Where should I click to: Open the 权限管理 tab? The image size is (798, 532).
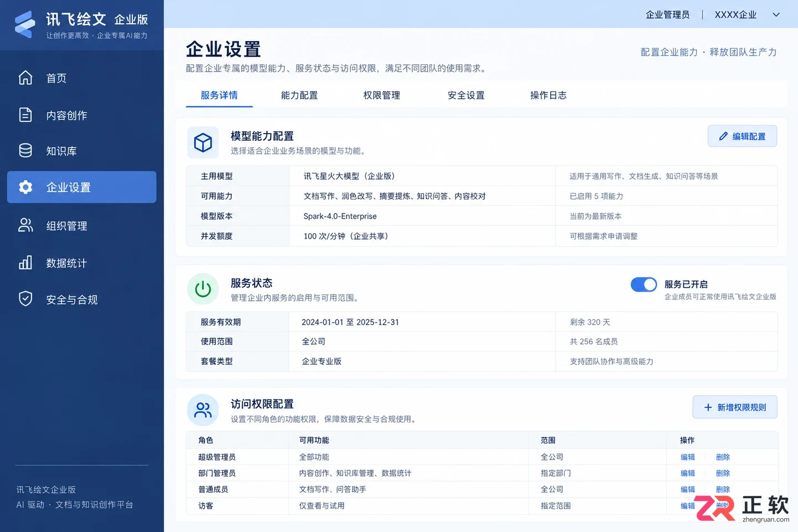[x=382, y=95]
